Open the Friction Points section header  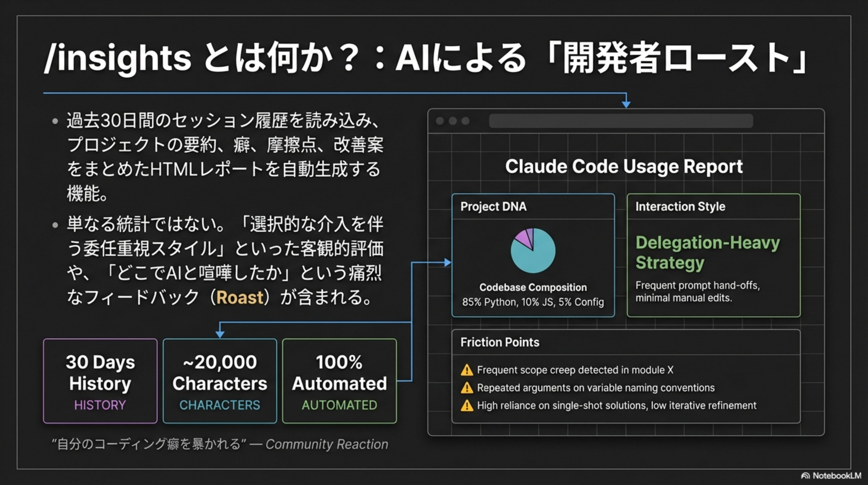coord(500,342)
